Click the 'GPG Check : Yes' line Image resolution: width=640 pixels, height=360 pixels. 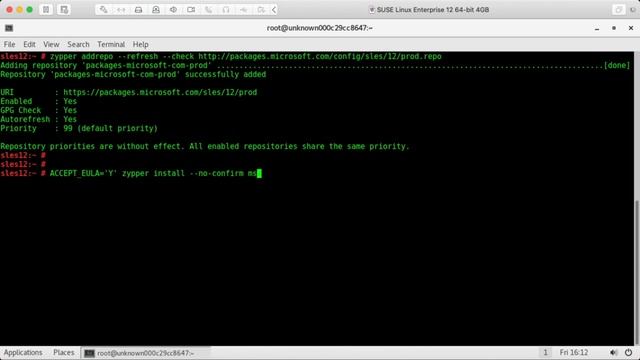[38, 110]
